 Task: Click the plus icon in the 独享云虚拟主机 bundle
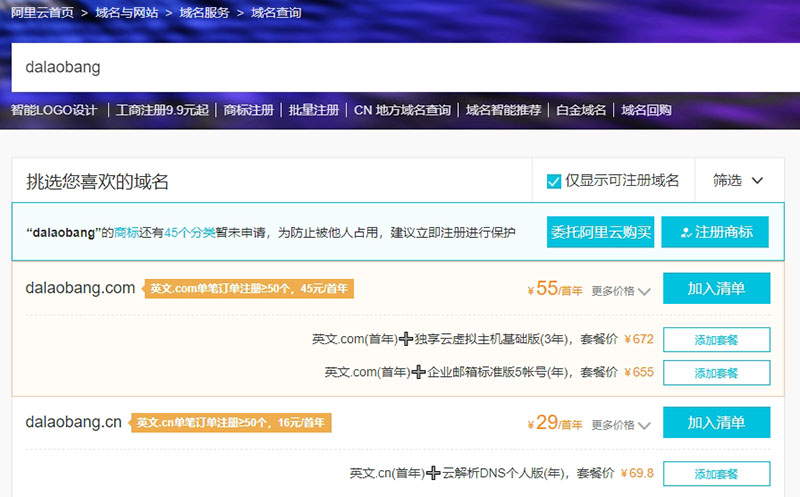coord(406,339)
